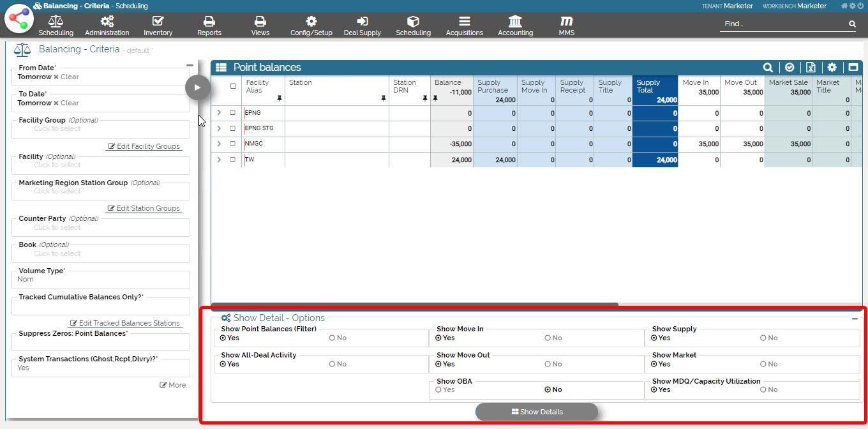Select Yes for Show OBA
Image resolution: width=868 pixels, height=429 pixels.
[x=438, y=389]
